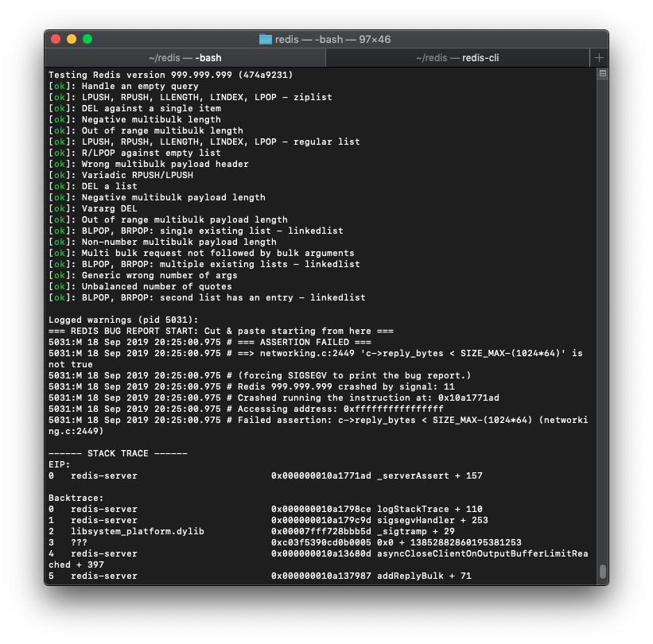
Task: Click the redis folder icon in title bar
Action: 266,39
